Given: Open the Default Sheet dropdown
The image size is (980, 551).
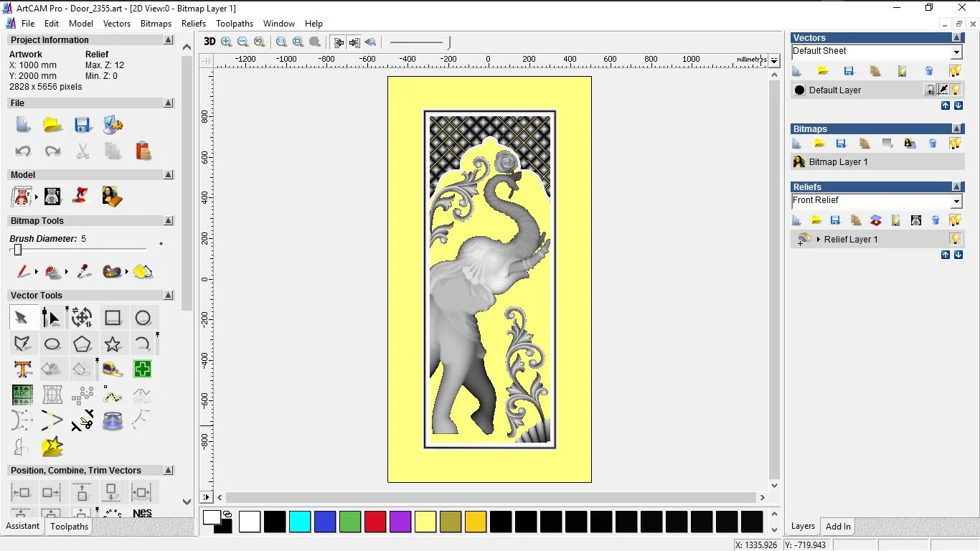Looking at the screenshot, I should [956, 52].
